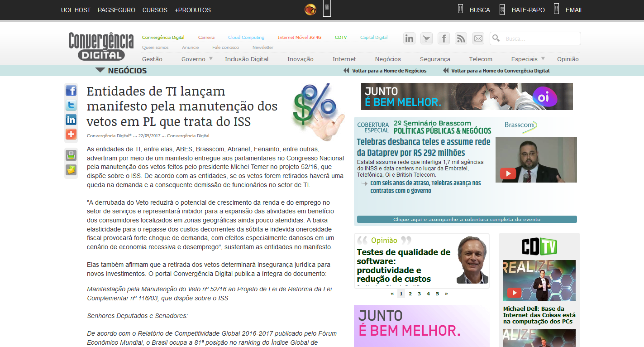Go to Convergência Digital logo home
Viewport: 644px width, 347px height.
[x=101, y=46]
